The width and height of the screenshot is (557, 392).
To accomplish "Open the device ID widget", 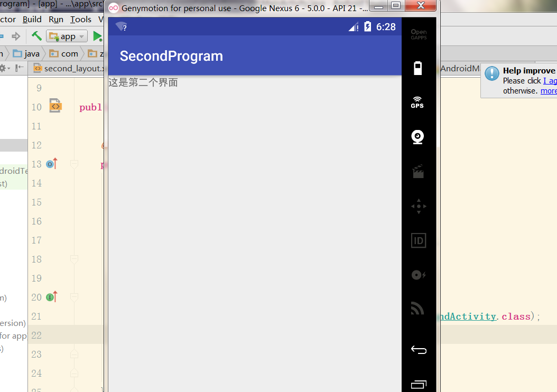I will (419, 241).
